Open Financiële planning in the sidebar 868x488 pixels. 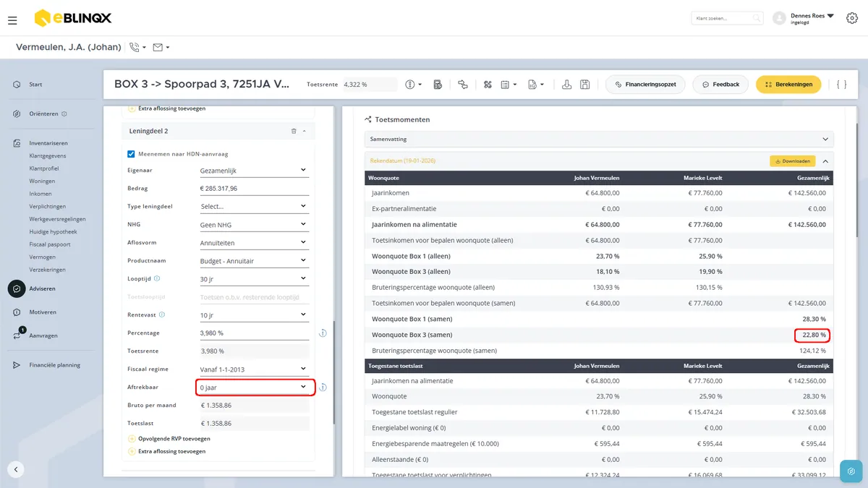[x=55, y=365]
